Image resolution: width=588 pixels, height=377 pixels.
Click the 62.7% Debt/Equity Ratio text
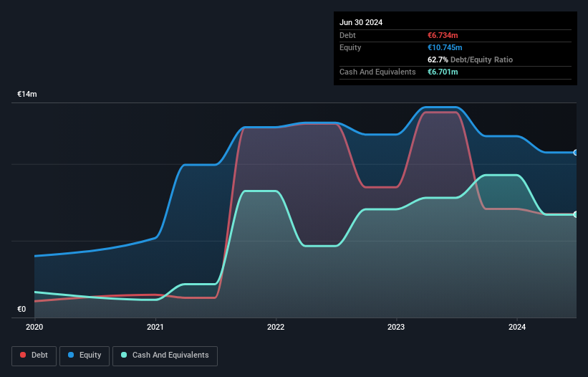pos(470,59)
